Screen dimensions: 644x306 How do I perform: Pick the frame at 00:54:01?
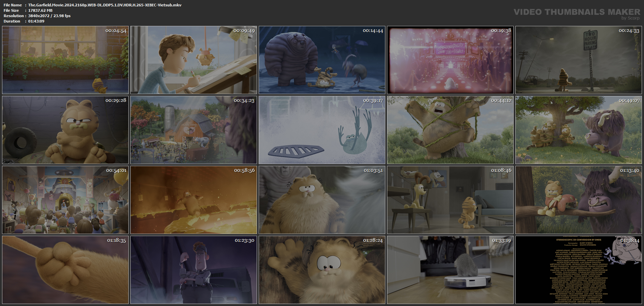coord(65,200)
